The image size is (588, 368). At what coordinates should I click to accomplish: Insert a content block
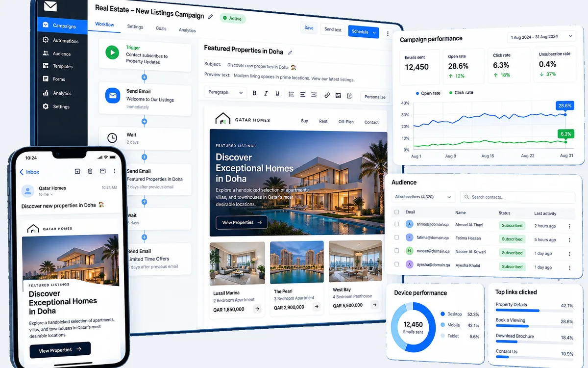349,96
